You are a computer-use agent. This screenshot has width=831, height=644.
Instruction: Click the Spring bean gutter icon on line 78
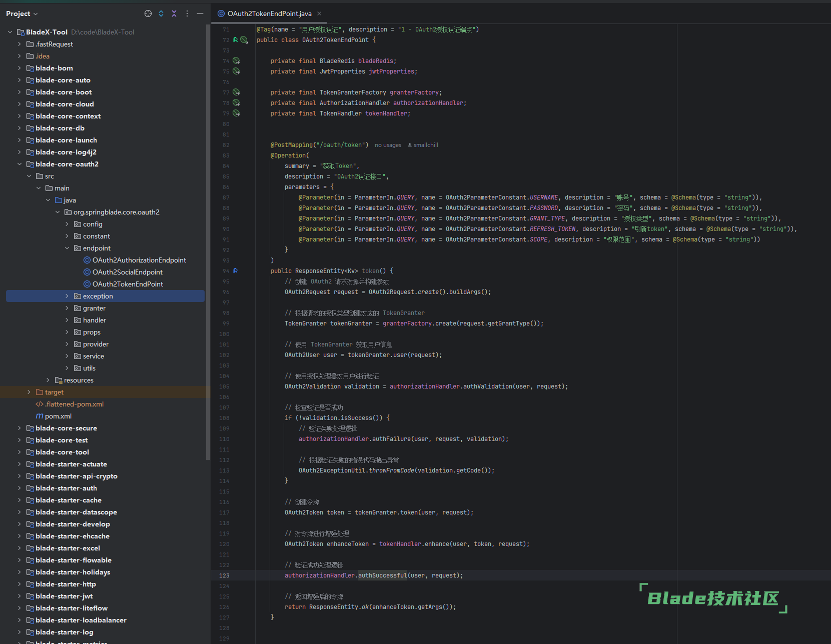[x=236, y=102]
